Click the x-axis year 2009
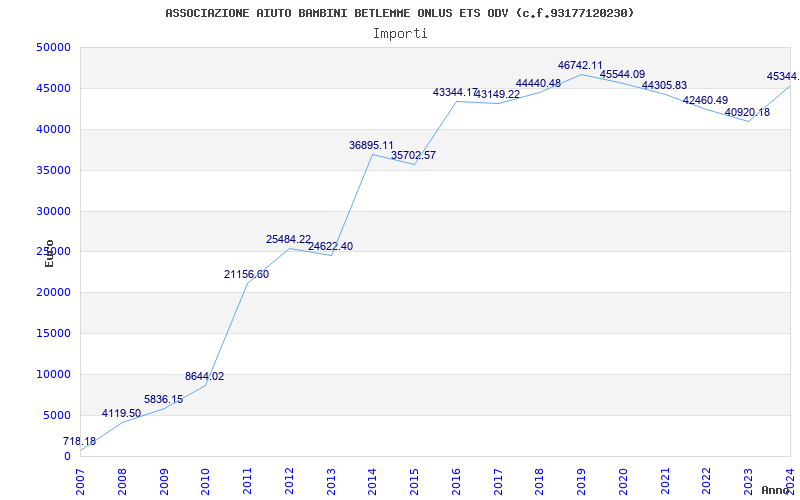 click(x=164, y=482)
